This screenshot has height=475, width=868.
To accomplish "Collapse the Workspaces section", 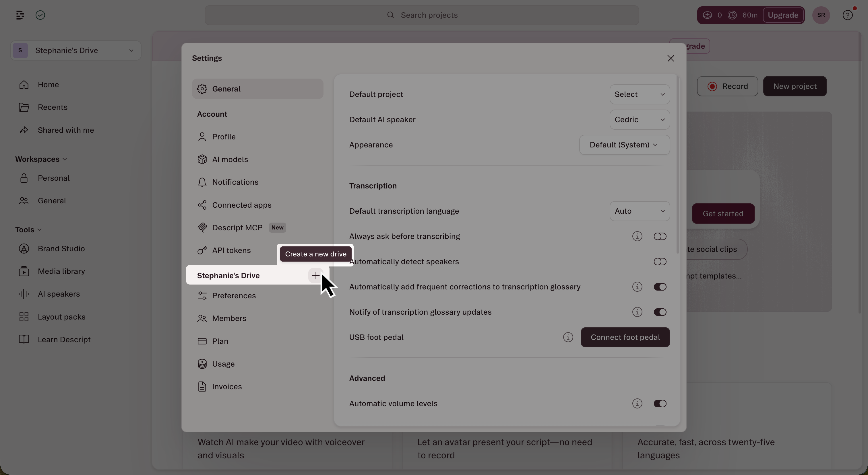I will click(41, 159).
